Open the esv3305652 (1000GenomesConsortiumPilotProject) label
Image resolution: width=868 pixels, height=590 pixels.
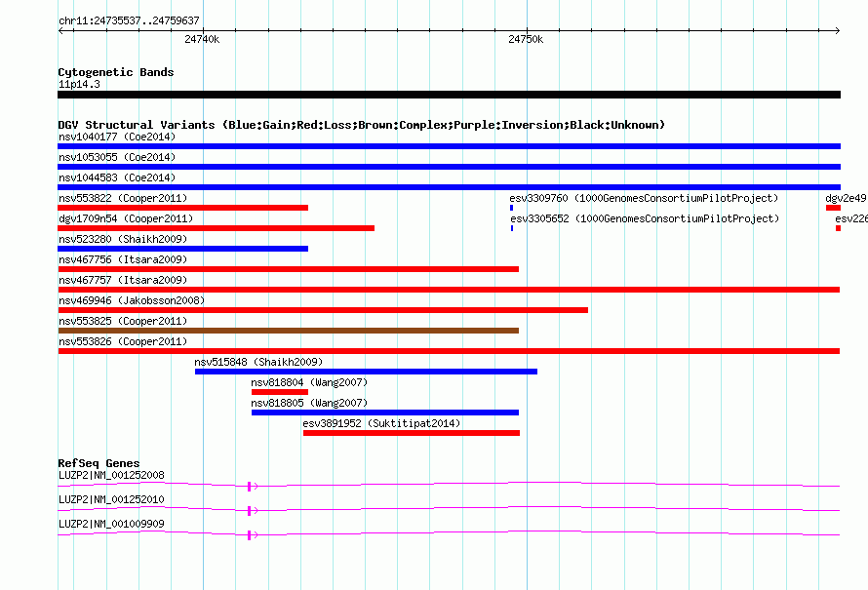click(x=645, y=218)
